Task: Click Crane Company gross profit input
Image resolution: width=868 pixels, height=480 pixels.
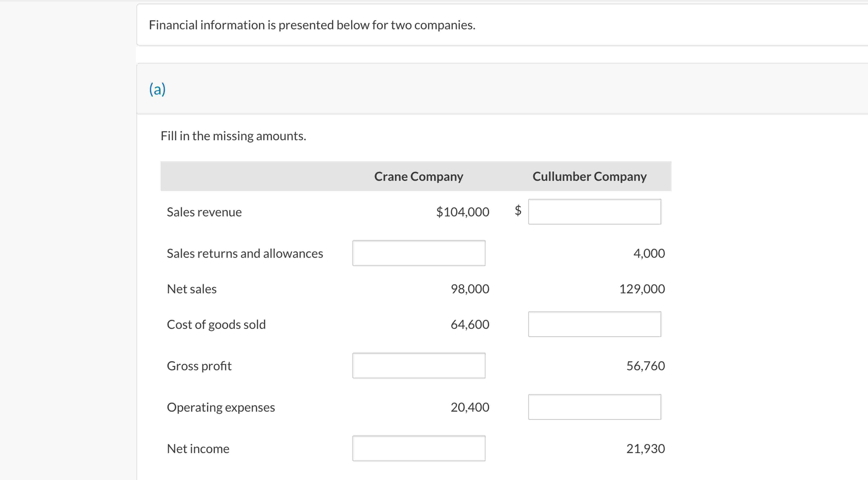Action: [x=419, y=366]
